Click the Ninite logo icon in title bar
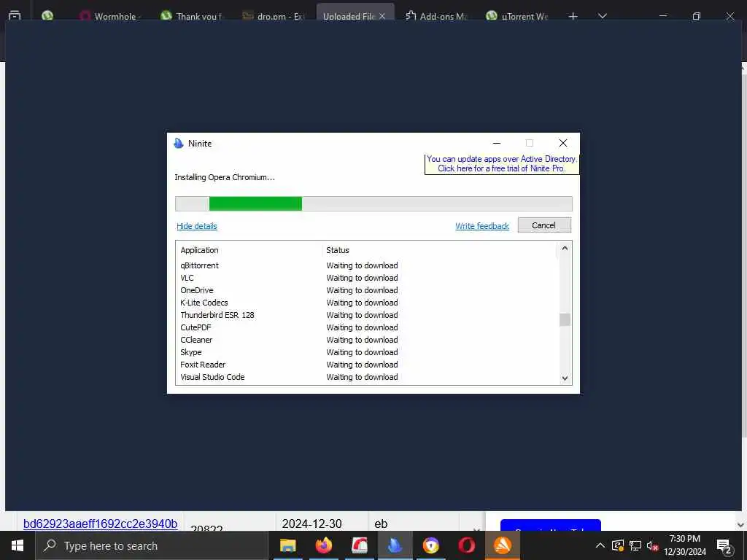Viewport: 747px width, 560px height. point(179,144)
